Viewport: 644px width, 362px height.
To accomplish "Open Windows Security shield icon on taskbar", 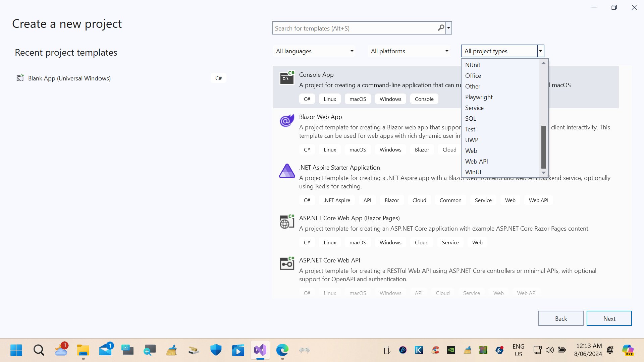I will (x=216, y=350).
